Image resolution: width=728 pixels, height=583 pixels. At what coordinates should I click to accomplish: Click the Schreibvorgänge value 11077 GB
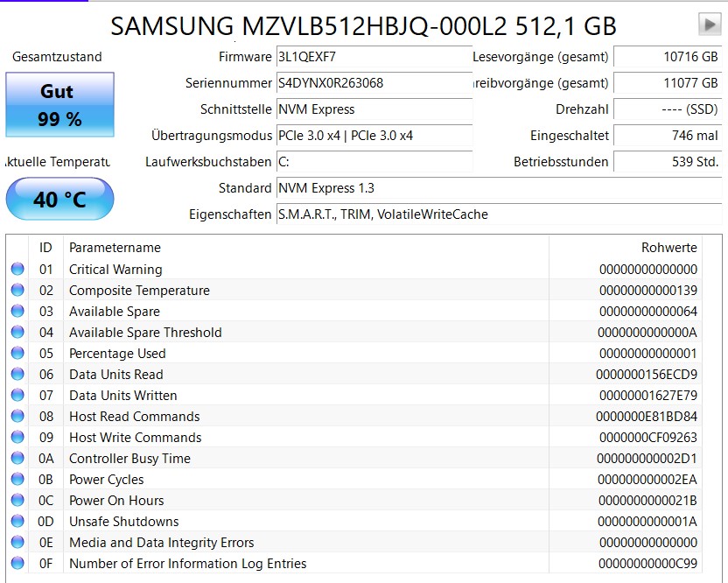pos(668,83)
